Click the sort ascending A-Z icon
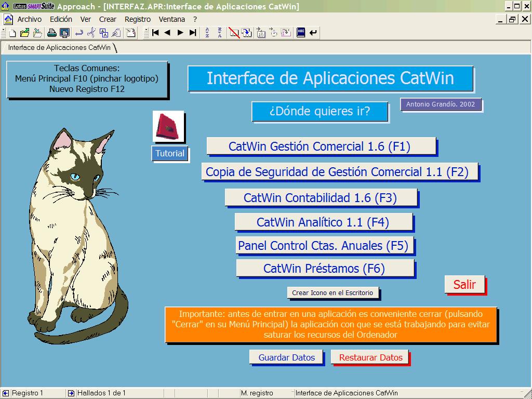Image resolution: width=532 pixels, height=399 pixels. pos(207,33)
